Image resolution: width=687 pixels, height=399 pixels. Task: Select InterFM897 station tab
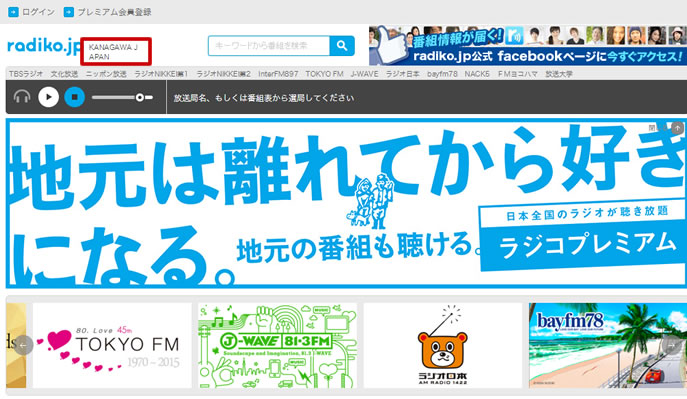point(278,74)
